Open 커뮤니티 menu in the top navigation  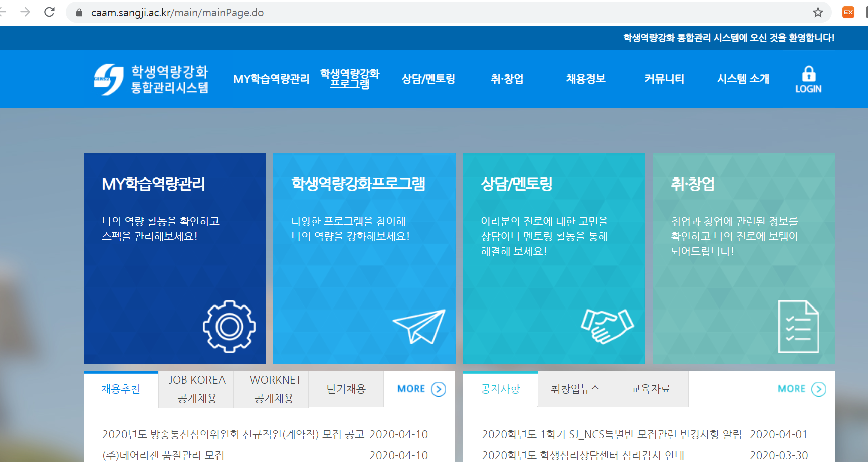coord(664,79)
